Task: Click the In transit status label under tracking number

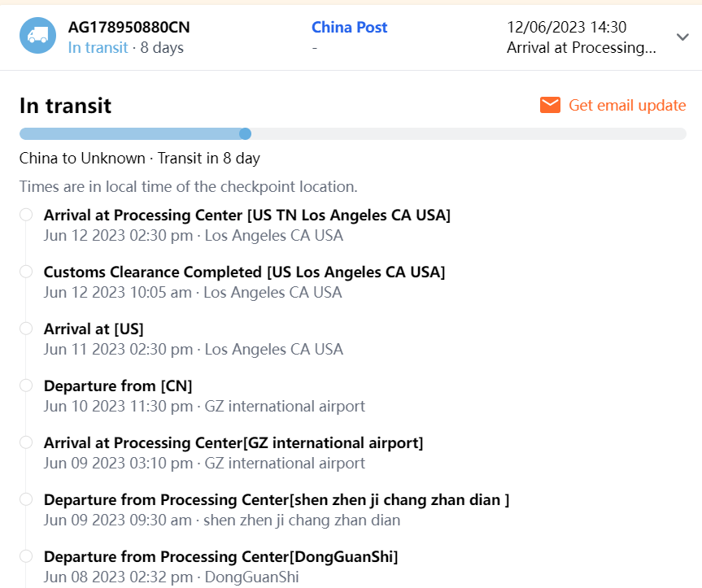Action: [x=98, y=47]
